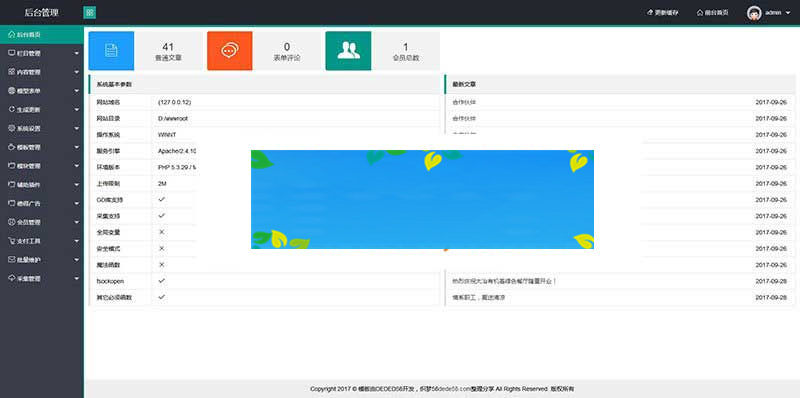Click the gear icon for 系统设置
This screenshot has height=398, width=800.
[x=12, y=128]
